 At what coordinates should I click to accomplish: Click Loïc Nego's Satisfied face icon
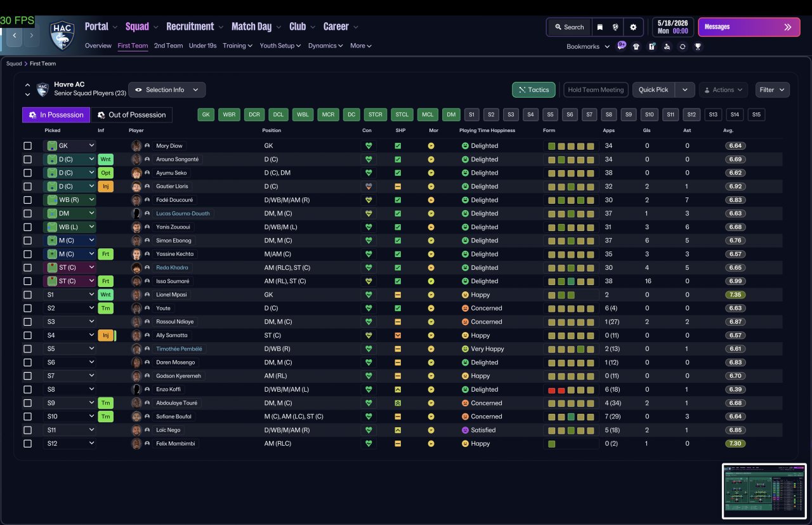point(465,430)
